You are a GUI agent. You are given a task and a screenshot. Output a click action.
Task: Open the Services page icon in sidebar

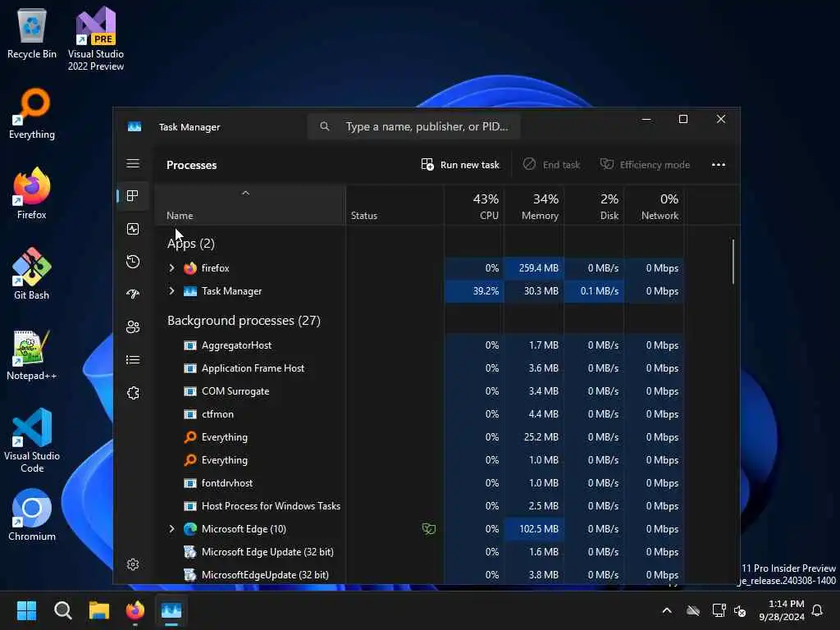point(133,393)
